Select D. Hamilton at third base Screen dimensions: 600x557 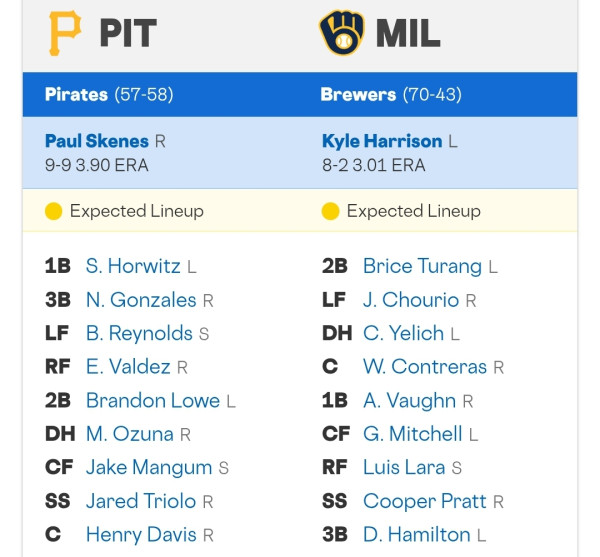(x=416, y=535)
